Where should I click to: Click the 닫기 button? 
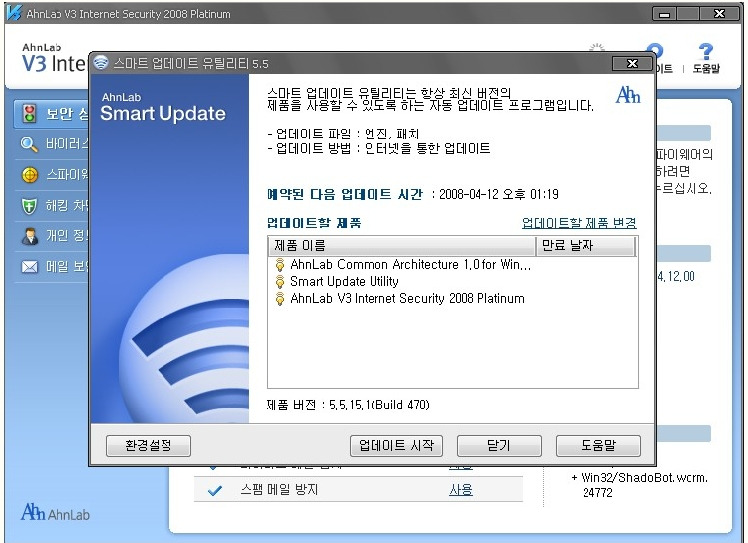pyautogui.click(x=499, y=445)
